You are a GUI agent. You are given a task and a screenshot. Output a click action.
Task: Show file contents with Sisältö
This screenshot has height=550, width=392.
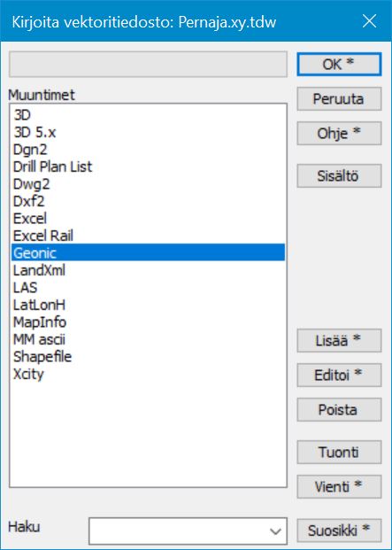click(x=339, y=175)
